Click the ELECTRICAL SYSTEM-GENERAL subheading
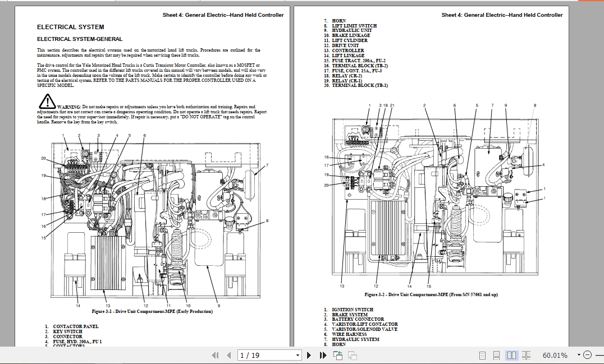 80,39
